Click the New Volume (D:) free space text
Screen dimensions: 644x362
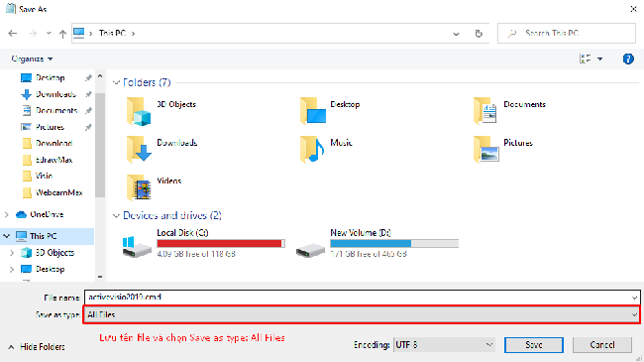click(369, 254)
